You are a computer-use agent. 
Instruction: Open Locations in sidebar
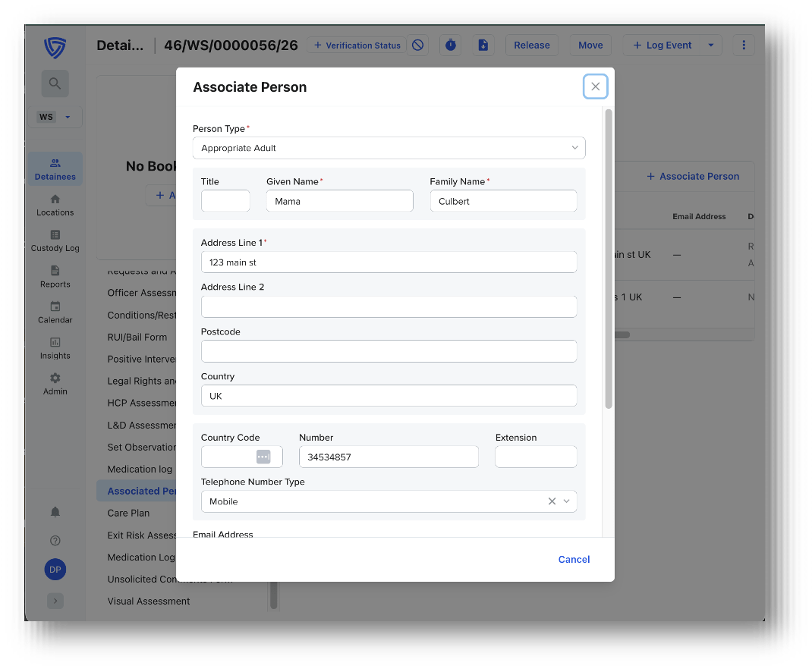pos(55,206)
